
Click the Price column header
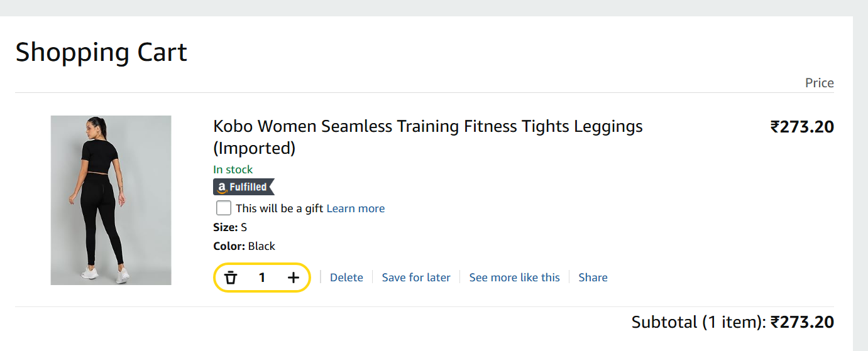[819, 84]
